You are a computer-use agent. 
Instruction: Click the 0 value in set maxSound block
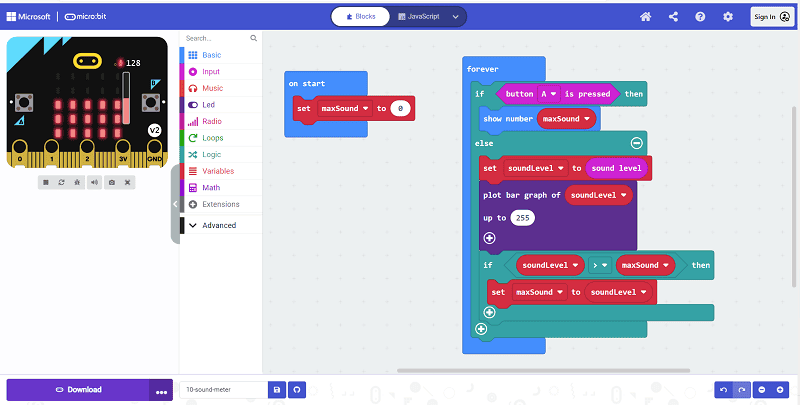coord(401,109)
